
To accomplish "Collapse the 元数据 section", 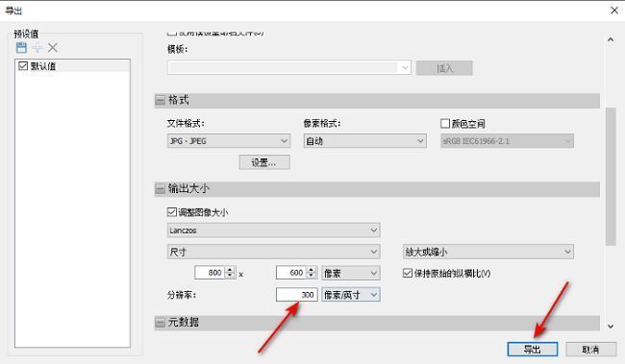I will click(161, 322).
